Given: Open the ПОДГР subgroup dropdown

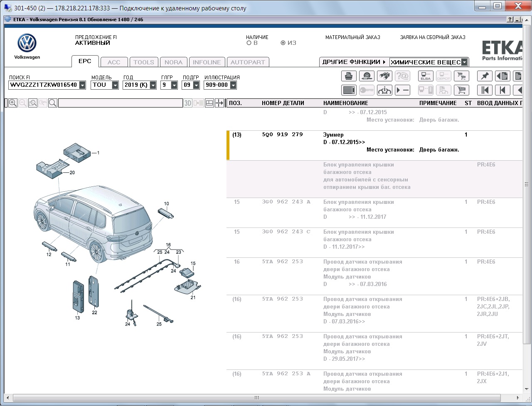Looking at the screenshot, I should coord(195,85).
